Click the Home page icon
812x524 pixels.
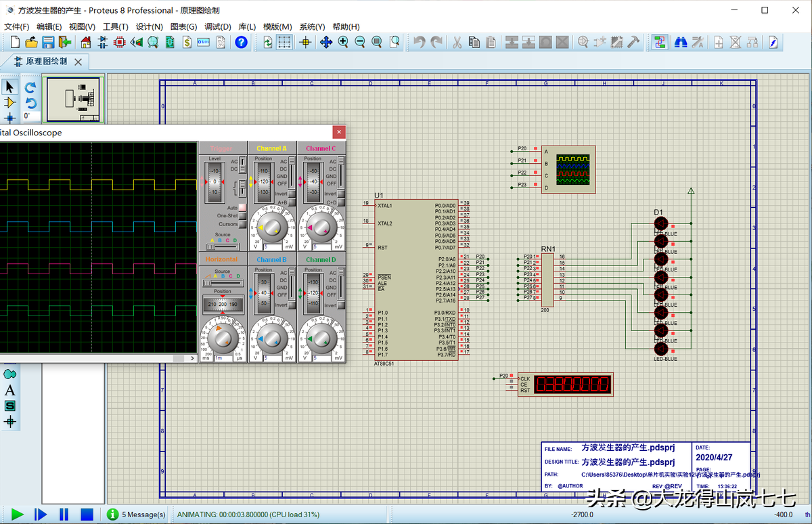point(86,42)
